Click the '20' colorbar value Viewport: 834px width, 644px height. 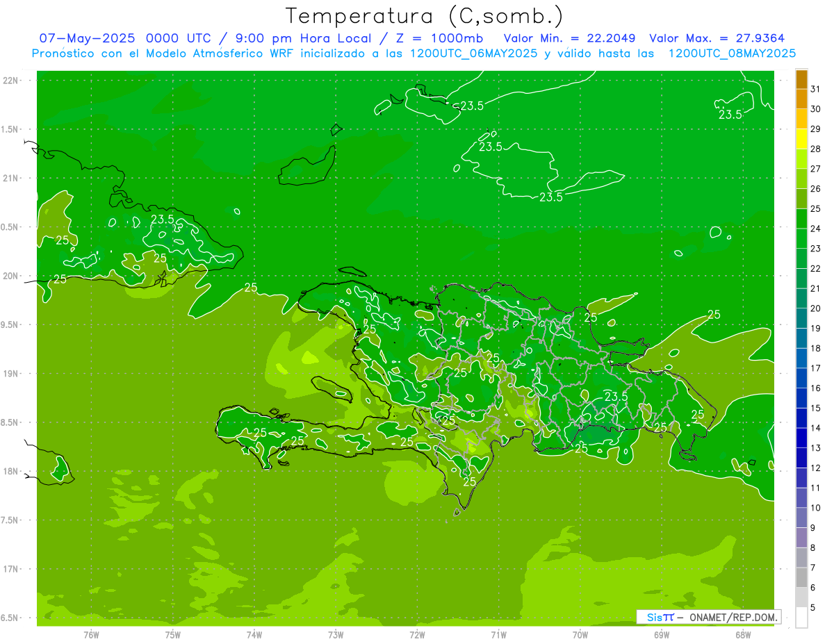click(x=816, y=308)
